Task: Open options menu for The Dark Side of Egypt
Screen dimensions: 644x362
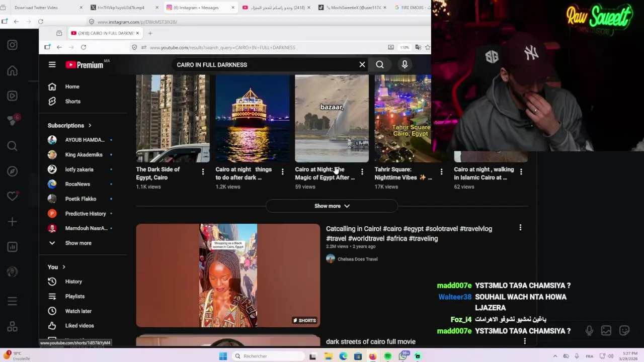Action: pyautogui.click(x=203, y=172)
